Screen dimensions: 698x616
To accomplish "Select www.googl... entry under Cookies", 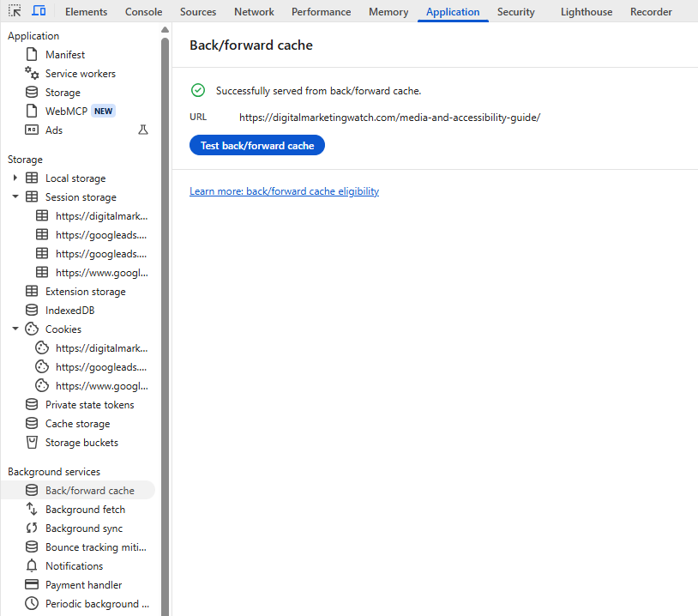I will coord(102,386).
